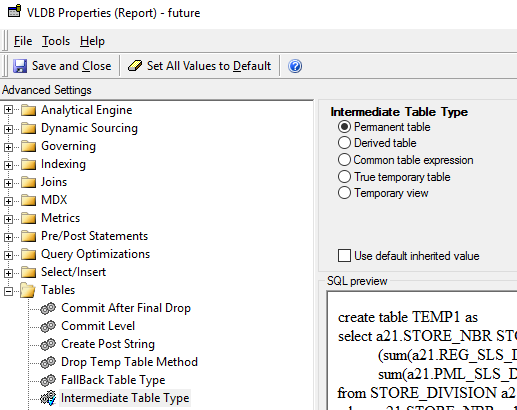The height and width of the screenshot is (410, 517).
Task: Expand the Select/Insert node
Action: point(9,273)
